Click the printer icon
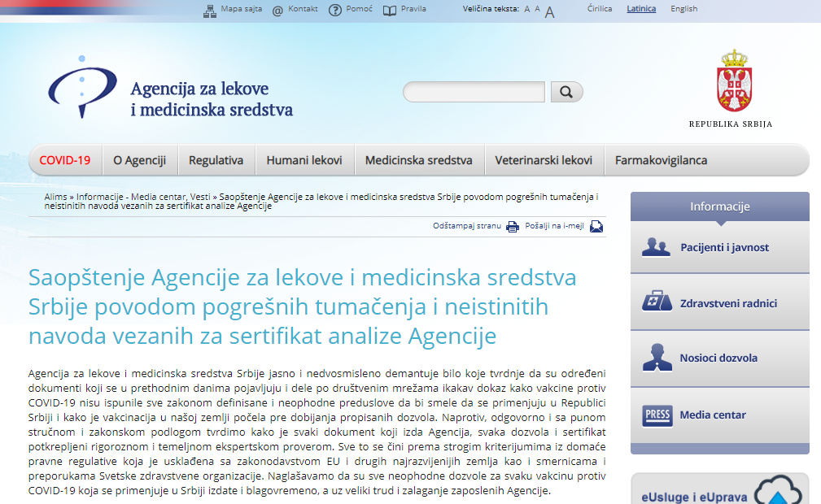This screenshot has height=504, width=821. tap(513, 227)
